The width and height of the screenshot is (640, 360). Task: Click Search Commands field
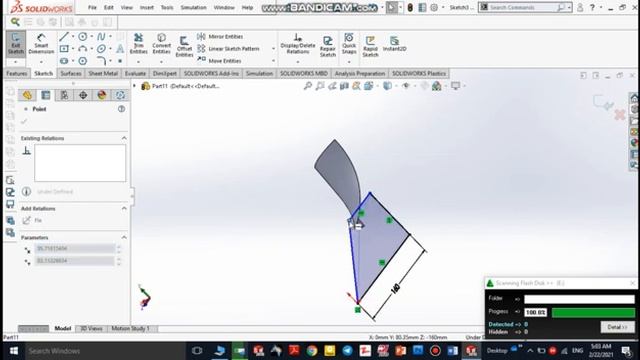522,7
